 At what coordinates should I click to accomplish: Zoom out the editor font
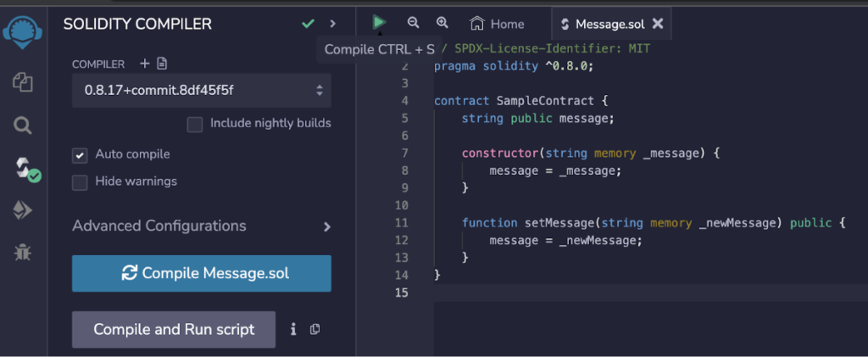click(413, 24)
